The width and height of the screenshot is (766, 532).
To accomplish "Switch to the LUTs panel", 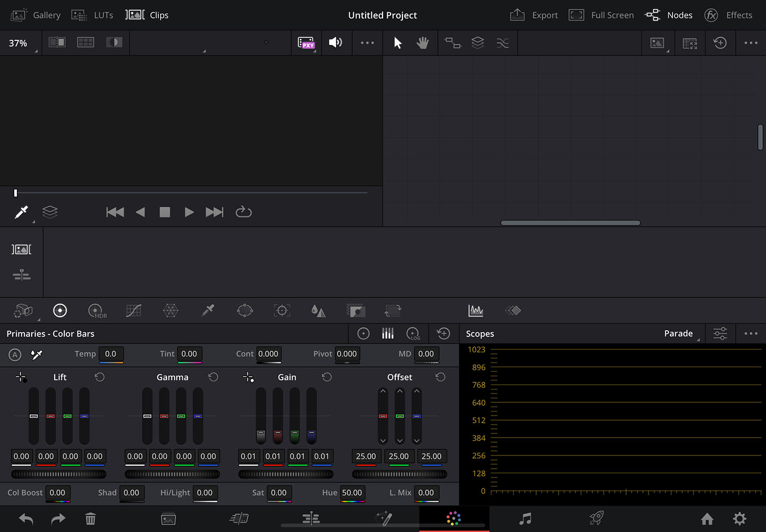I will pyautogui.click(x=92, y=15).
